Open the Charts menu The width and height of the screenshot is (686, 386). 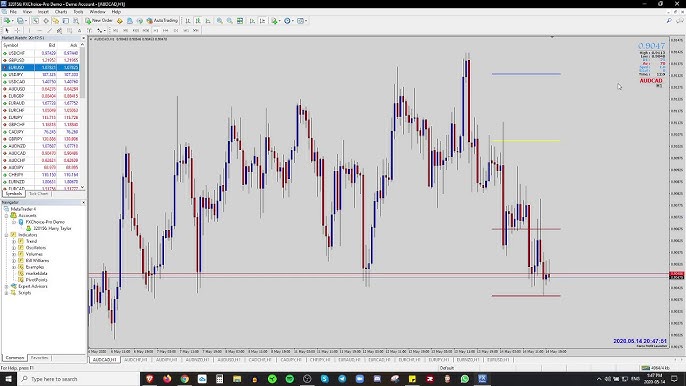tap(61, 12)
